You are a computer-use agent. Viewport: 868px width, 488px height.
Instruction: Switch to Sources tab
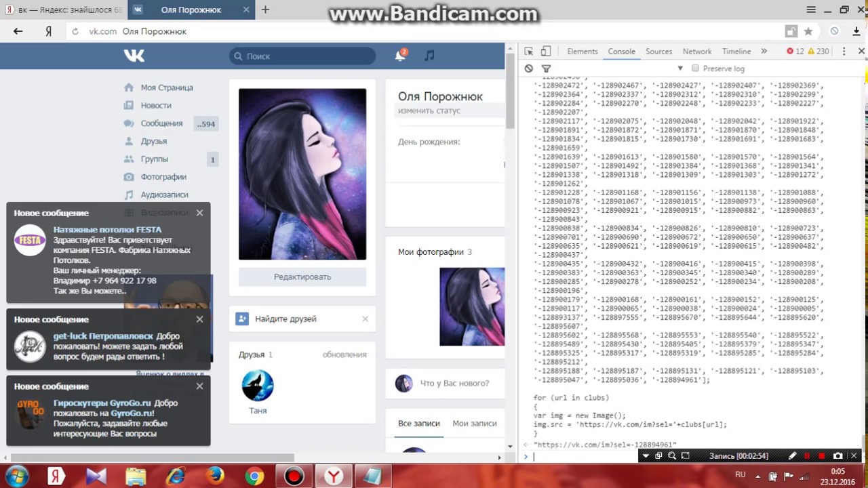(658, 52)
